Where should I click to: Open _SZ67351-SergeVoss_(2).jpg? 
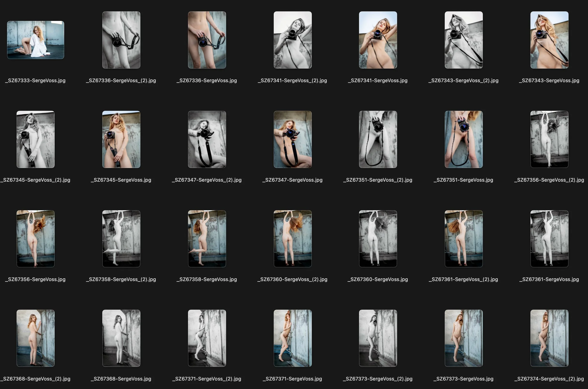click(x=378, y=140)
